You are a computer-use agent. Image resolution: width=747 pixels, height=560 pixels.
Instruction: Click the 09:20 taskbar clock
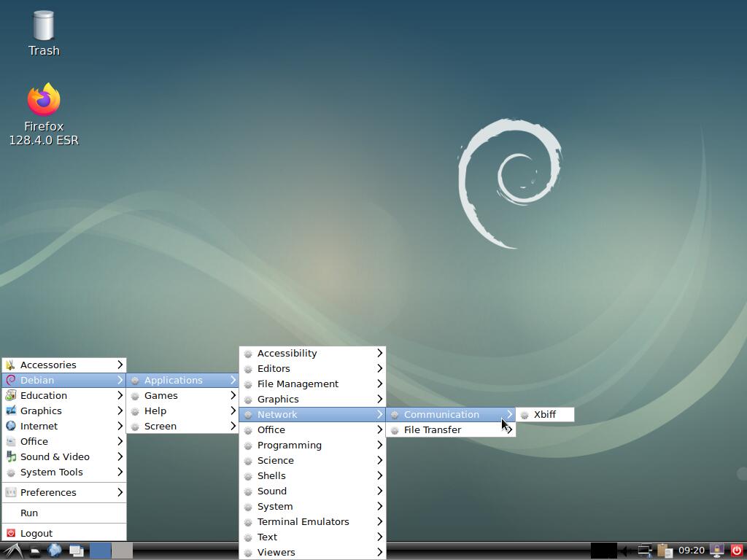691,551
